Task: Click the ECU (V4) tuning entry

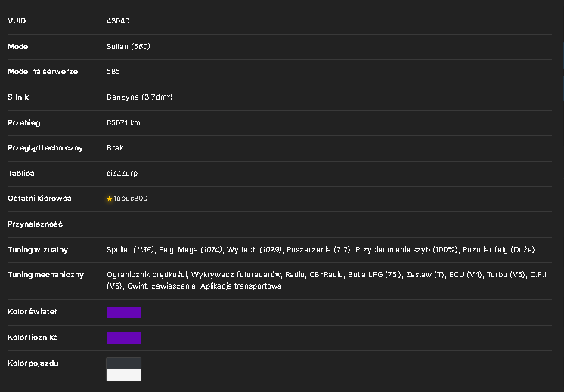Action: point(466,274)
